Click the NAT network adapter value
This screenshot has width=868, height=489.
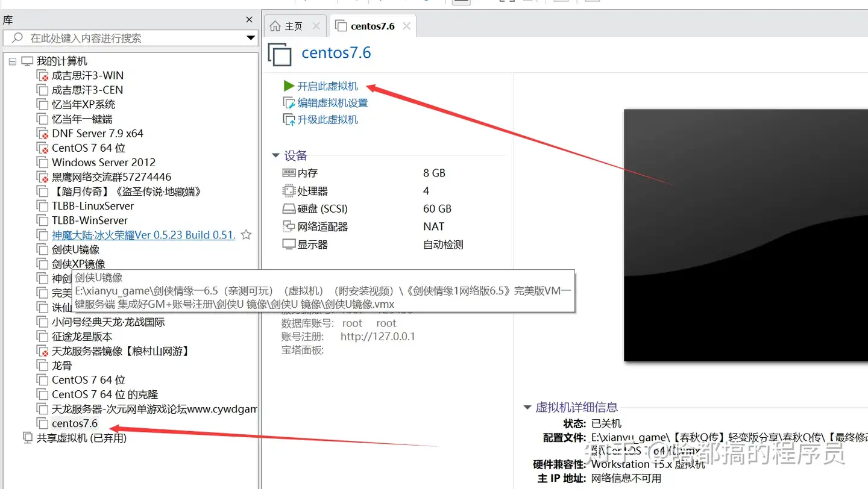(433, 226)
